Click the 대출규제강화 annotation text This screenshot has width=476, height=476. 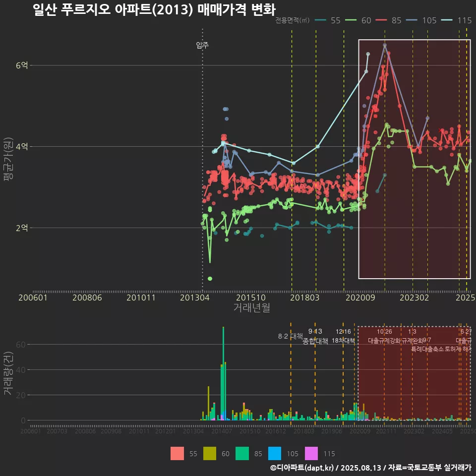pyautogui.click(x=384, y=341)
